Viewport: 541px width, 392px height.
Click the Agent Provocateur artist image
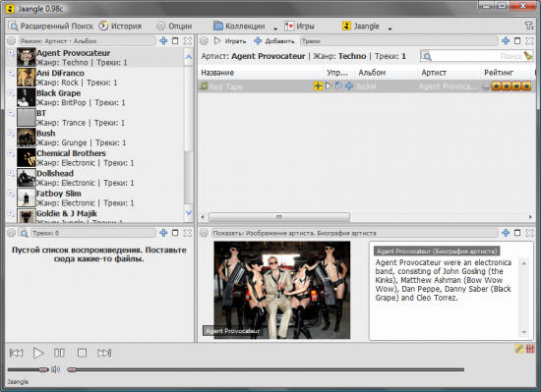282,290
